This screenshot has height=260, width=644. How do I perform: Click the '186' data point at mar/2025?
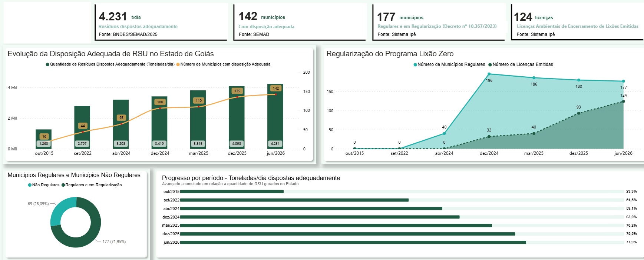pos(534,78)
